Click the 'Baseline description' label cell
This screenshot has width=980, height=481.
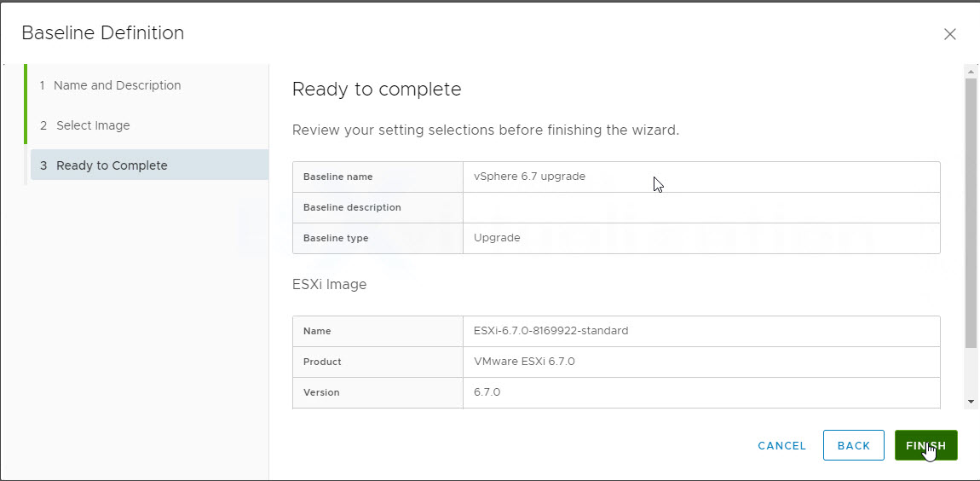[x=378, y=207]
